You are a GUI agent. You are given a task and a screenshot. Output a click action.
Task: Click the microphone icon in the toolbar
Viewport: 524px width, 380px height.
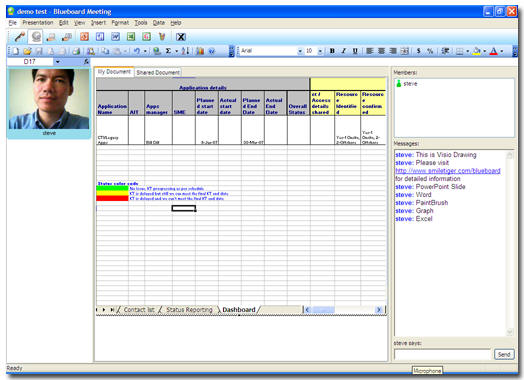[x=19, y=36]
